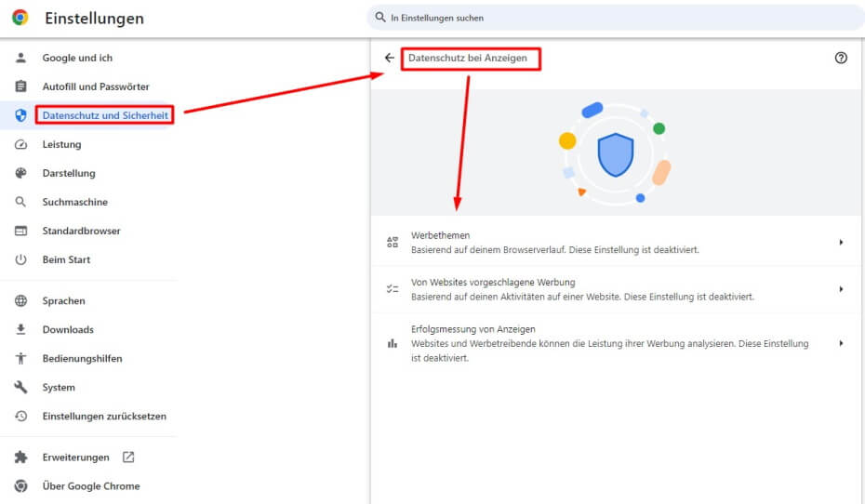Click text 'Basierend auf deinem Browserverlauf' description
Image resolution: width=865 pixels, height=504 pixels.
coord(488,250)
